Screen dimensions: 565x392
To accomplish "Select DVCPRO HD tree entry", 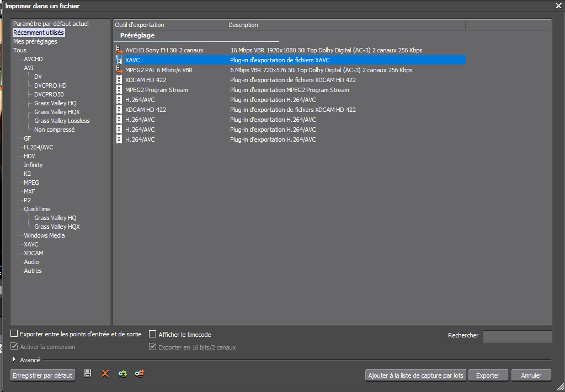I will click(x=50, y=85).
